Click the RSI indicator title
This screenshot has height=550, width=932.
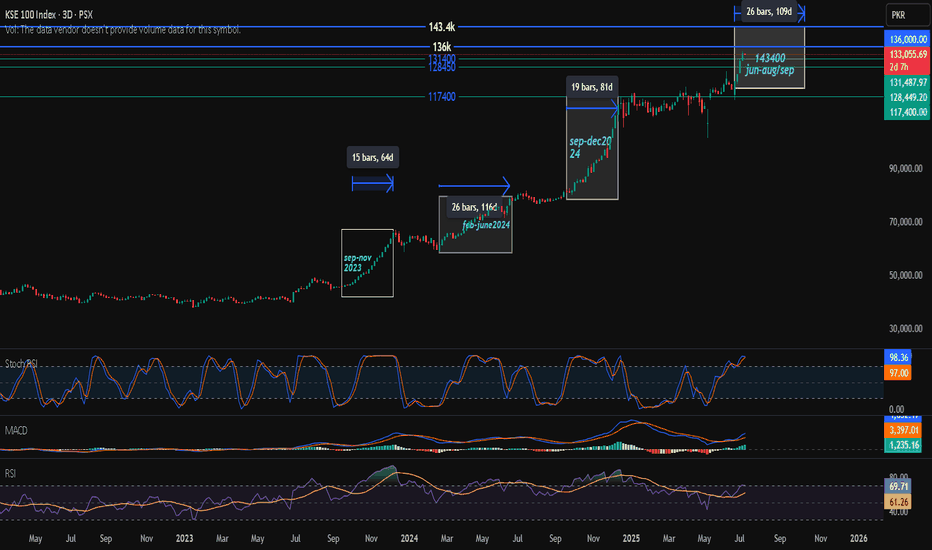[10, 473]
